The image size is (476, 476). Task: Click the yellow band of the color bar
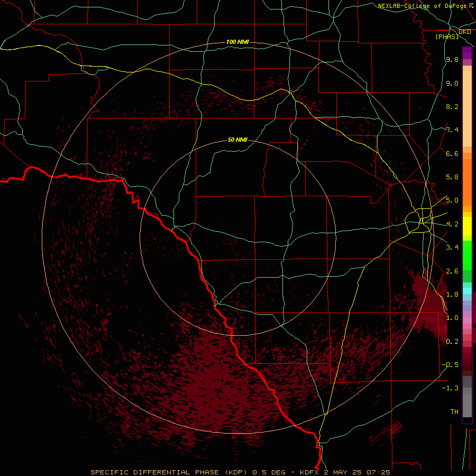click(x=467, y=226)
